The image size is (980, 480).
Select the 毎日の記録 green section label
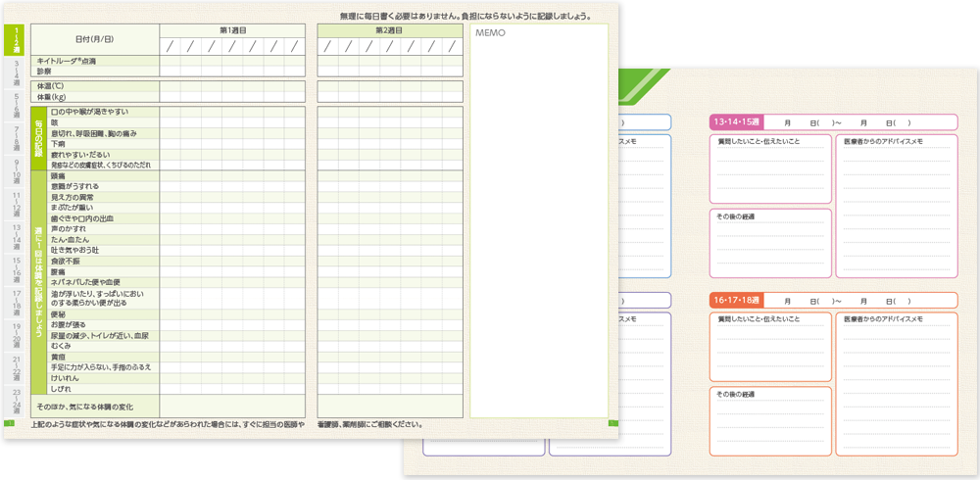point(39,138)
